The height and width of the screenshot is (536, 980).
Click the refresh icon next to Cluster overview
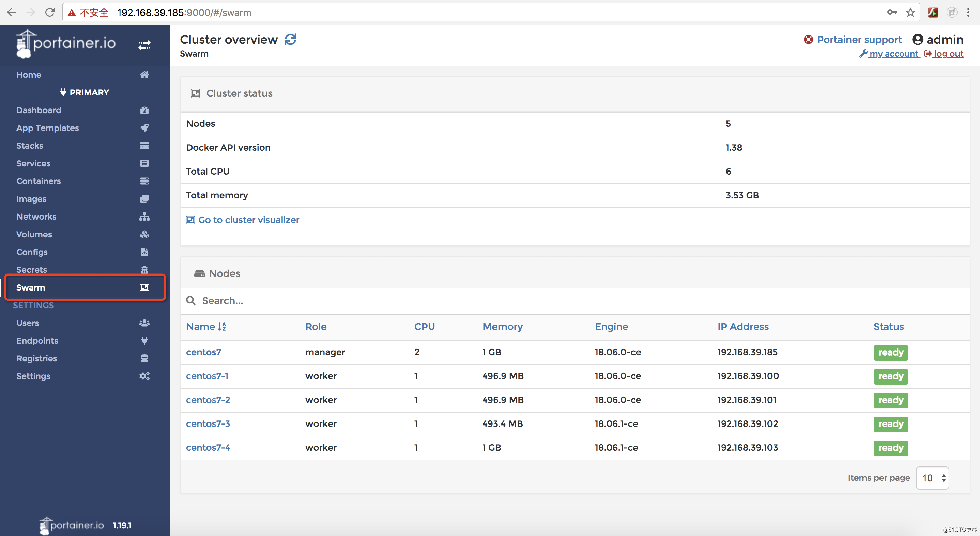click(291, 39)
